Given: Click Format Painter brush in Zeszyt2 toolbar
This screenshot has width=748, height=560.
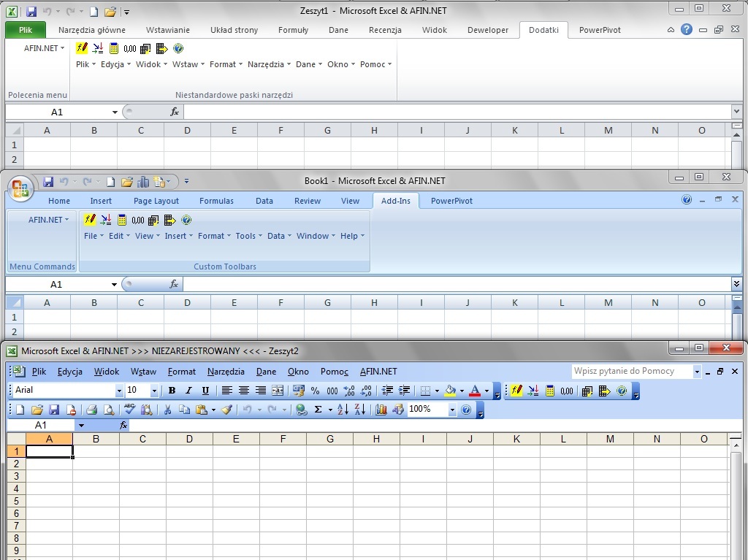Looking at the screenshot, I should tap(226, 410).
